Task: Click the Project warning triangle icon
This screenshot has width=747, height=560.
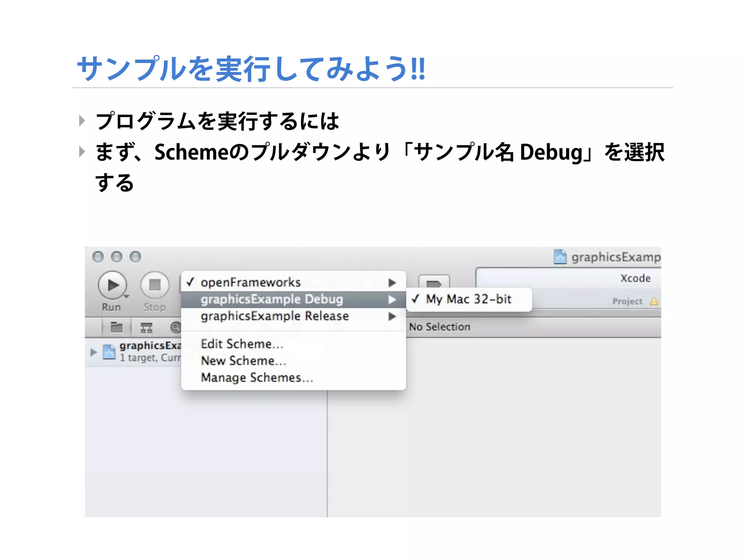Action: click(654, 301)
